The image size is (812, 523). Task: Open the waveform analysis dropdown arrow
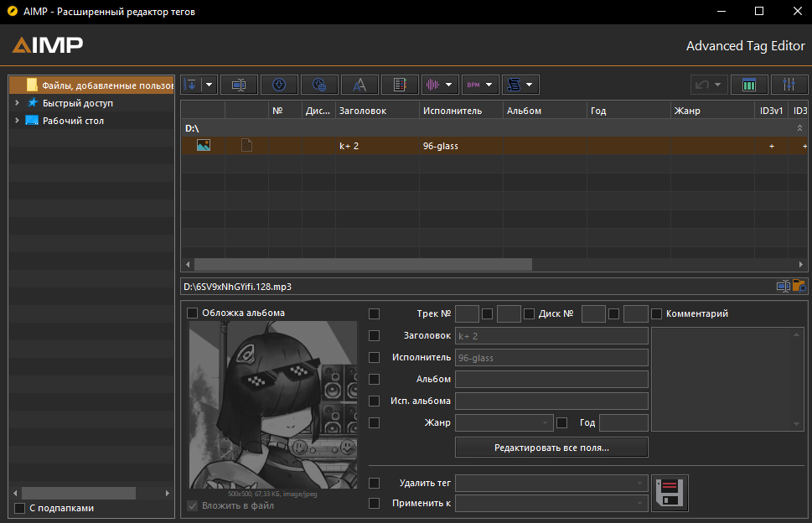(x=449, y=85)
